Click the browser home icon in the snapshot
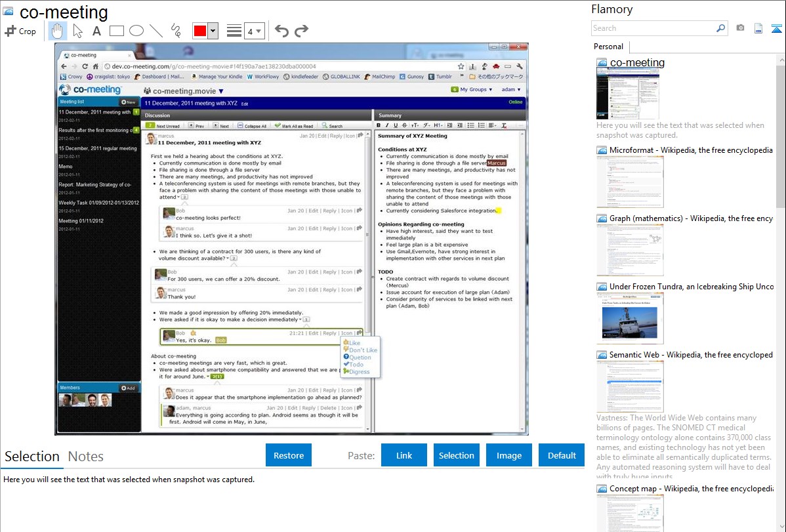786x532 pixels. pos(95,66)
